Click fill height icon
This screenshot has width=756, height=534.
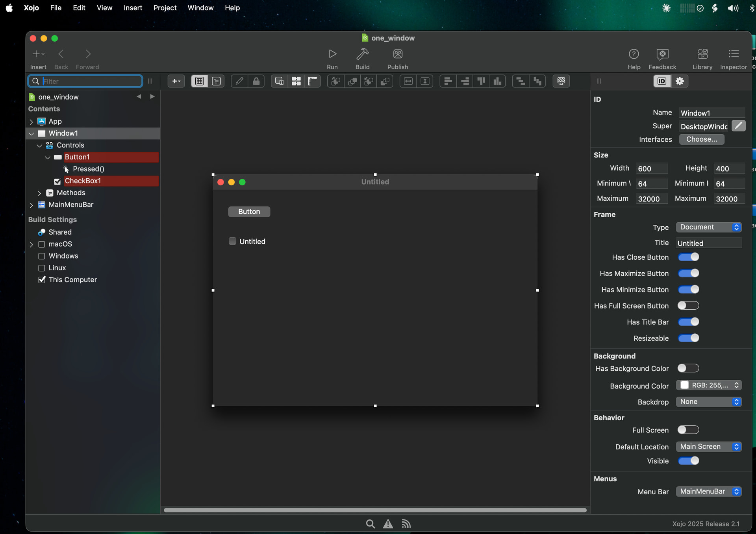point(425,81)
